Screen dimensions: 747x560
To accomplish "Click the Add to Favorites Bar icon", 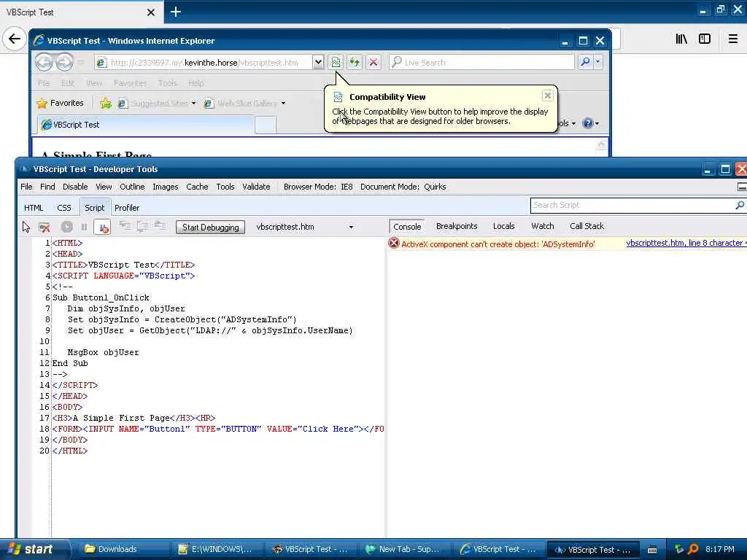I will click(106, 103).
